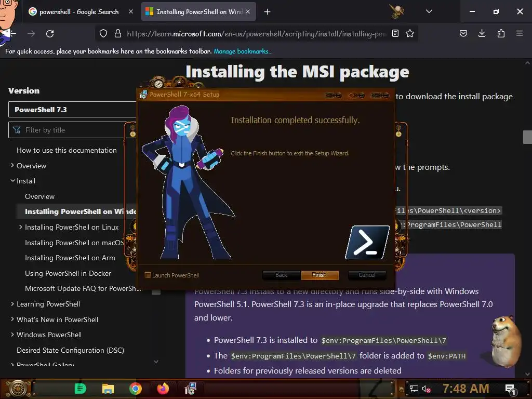The image size is (532, 399).
Task: Open Installing PowerShell on Arm
Action: [x=70, y=258]
